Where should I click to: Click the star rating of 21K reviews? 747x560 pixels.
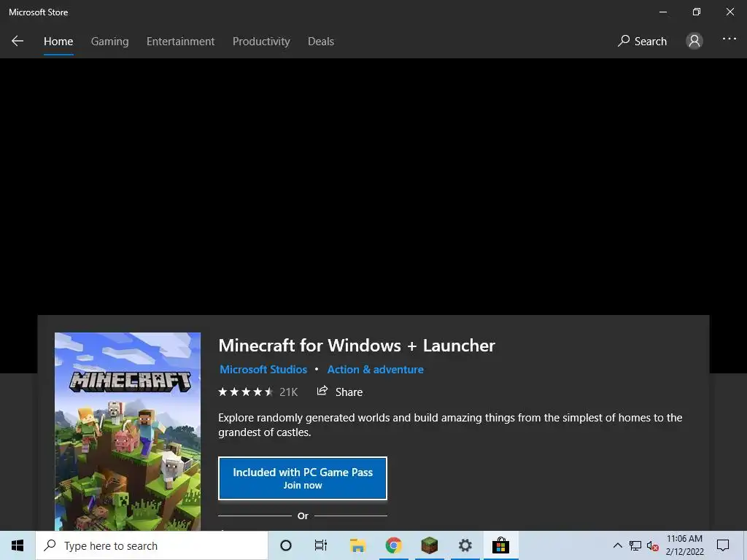click(x=258, y=392)
